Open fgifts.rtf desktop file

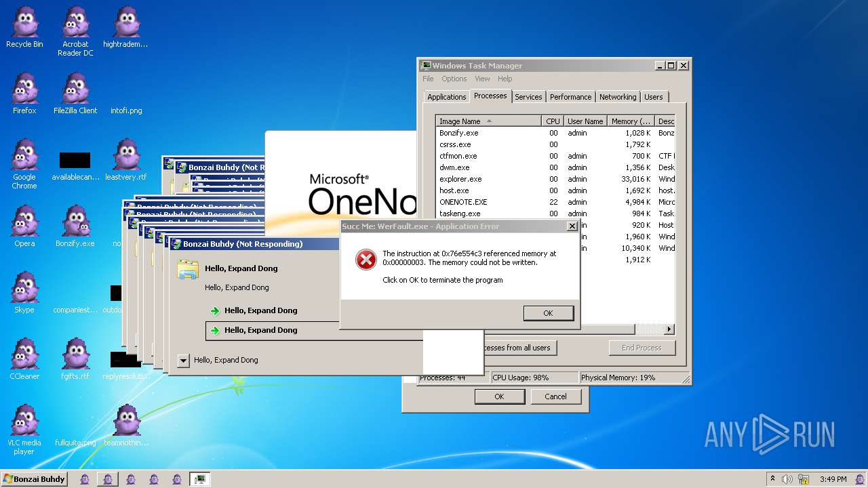tap(75, 359)
